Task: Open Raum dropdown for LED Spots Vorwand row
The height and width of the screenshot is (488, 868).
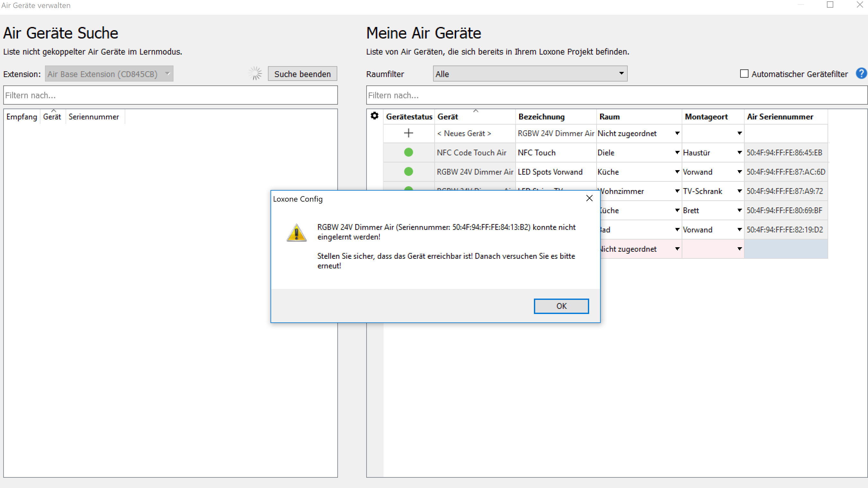Action: (677, 172)
